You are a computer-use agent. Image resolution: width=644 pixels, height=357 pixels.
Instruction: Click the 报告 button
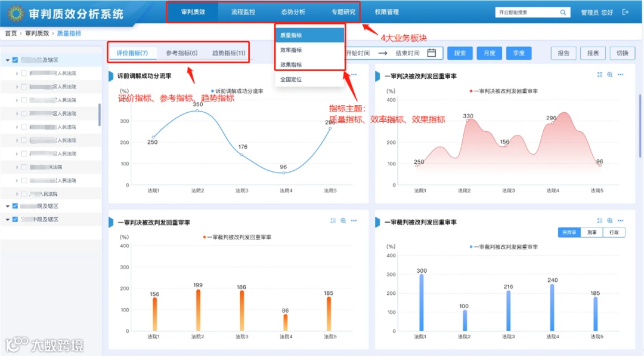[563, 53]
